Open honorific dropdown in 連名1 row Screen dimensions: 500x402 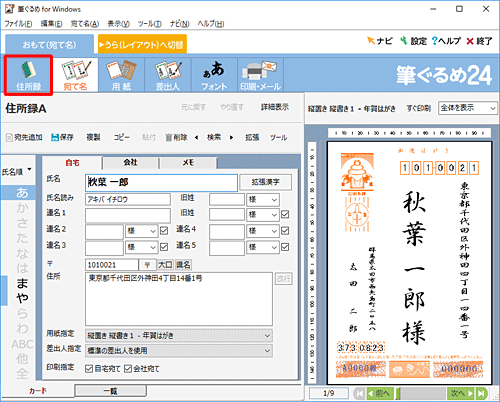coord(263,215)
